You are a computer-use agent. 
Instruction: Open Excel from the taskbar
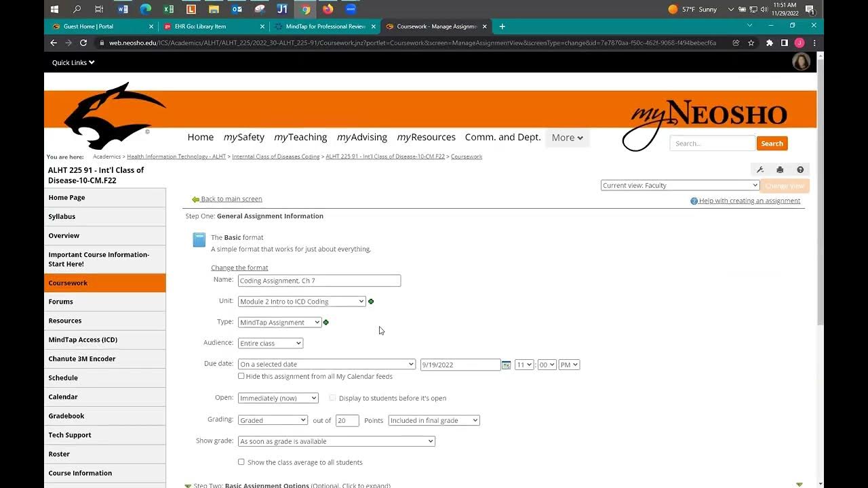(x=168, y=9)
